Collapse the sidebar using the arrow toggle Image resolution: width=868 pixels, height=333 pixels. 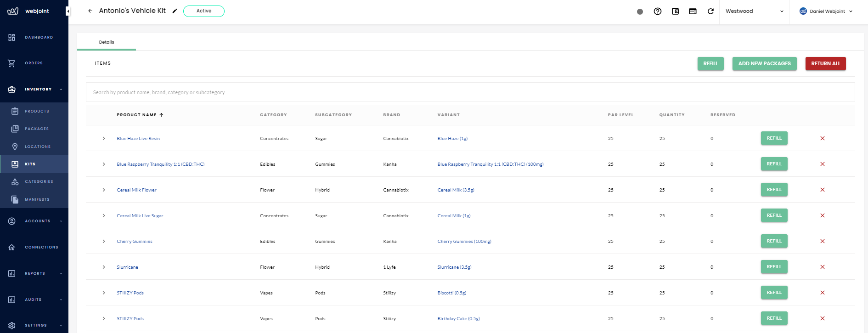pyautogui.click(x=68, y=11)
